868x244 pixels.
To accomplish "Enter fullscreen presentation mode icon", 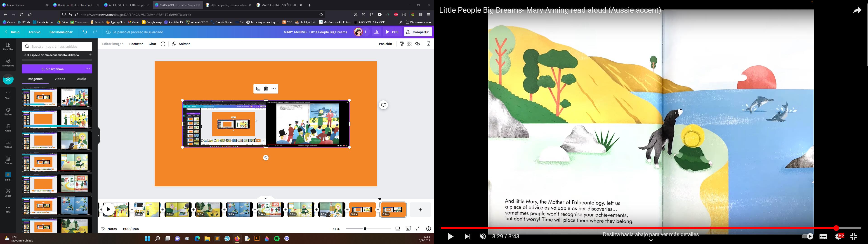I will [x=417, y=228].
